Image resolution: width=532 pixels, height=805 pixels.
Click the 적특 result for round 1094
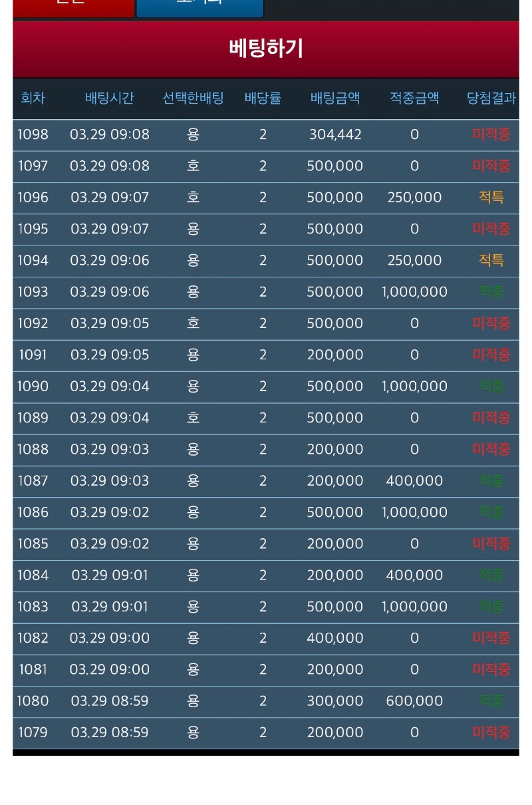(491, 261)
